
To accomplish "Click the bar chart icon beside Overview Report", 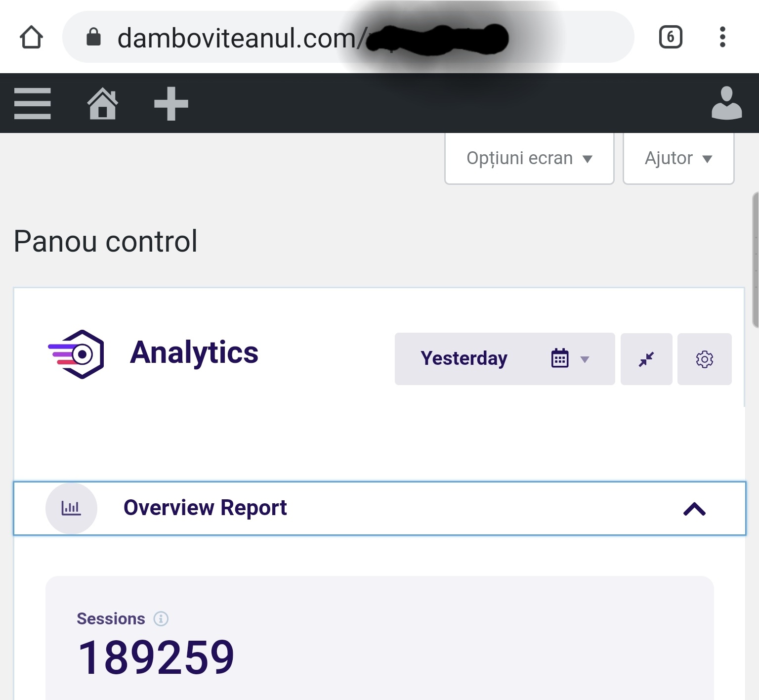I will coord(71,508).
